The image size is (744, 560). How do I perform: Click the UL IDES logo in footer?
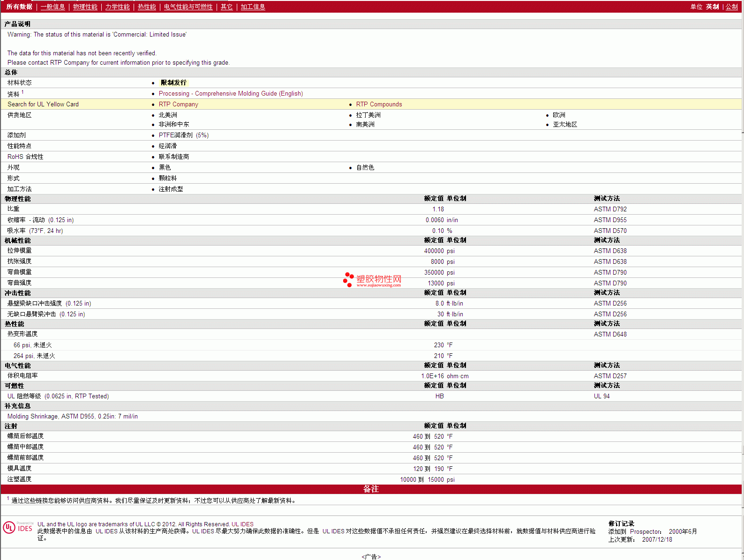(18, 528)
